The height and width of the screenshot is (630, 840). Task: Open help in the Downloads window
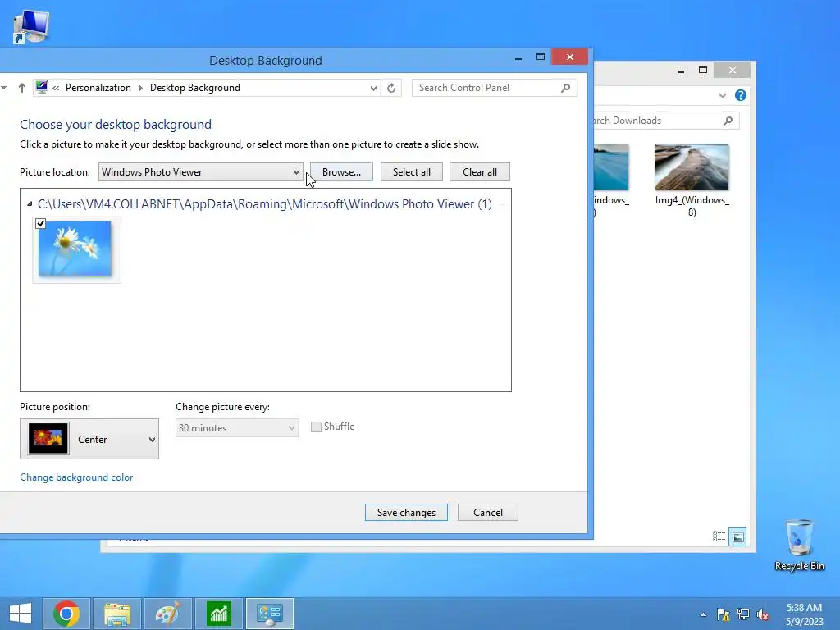coord(741,95)
